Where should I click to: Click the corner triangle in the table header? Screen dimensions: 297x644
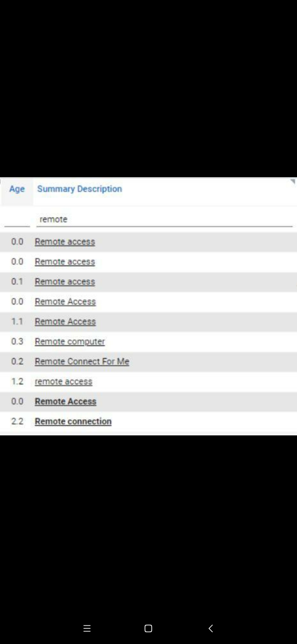(292, 182)
